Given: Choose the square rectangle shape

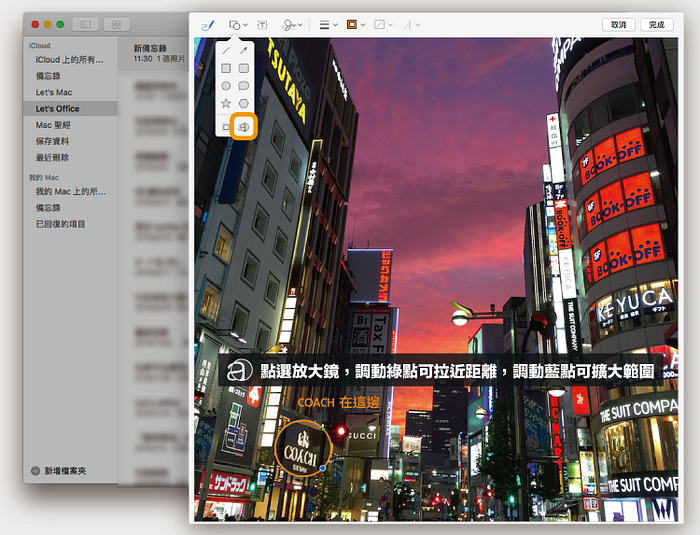Looking at the screenshot, I should coord(226,68).
